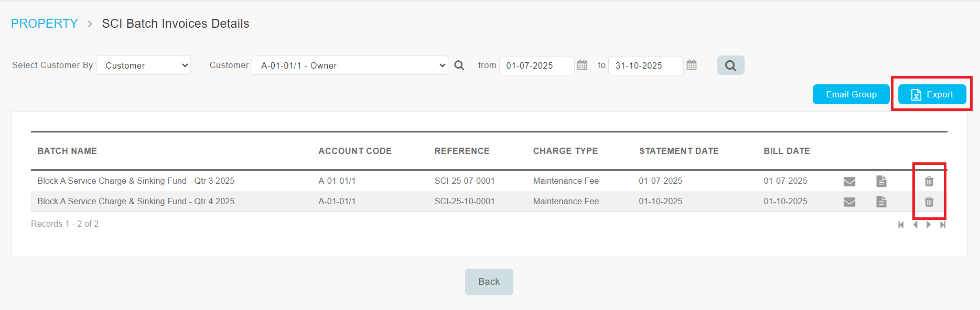The image size is (980, 310).
Task: Click the PROPERTY breadcrumb link
Action: pyautogui.click(x=45, y=24)
